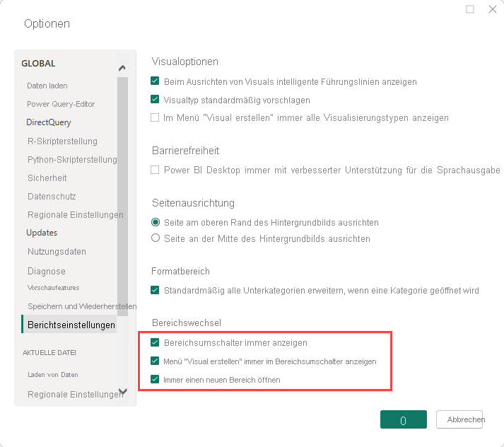504x447 pixels.
Task: Go to Updates options
Action: click(x=42, y=233)
